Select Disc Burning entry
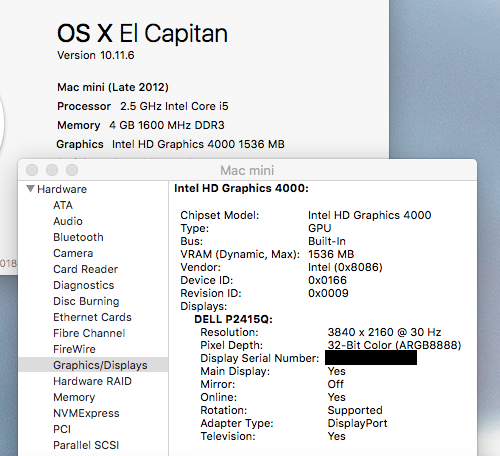 point(86,301)
